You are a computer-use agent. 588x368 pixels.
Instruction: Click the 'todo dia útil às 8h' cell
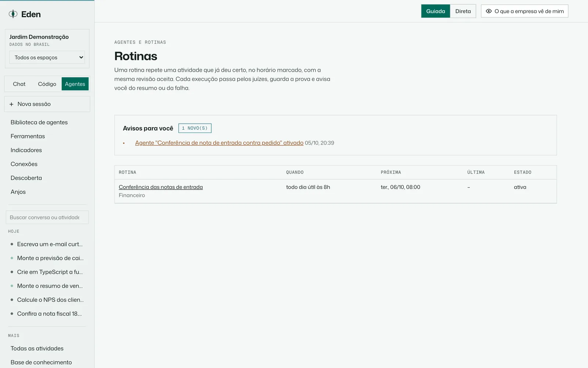[x=308, y=187]
